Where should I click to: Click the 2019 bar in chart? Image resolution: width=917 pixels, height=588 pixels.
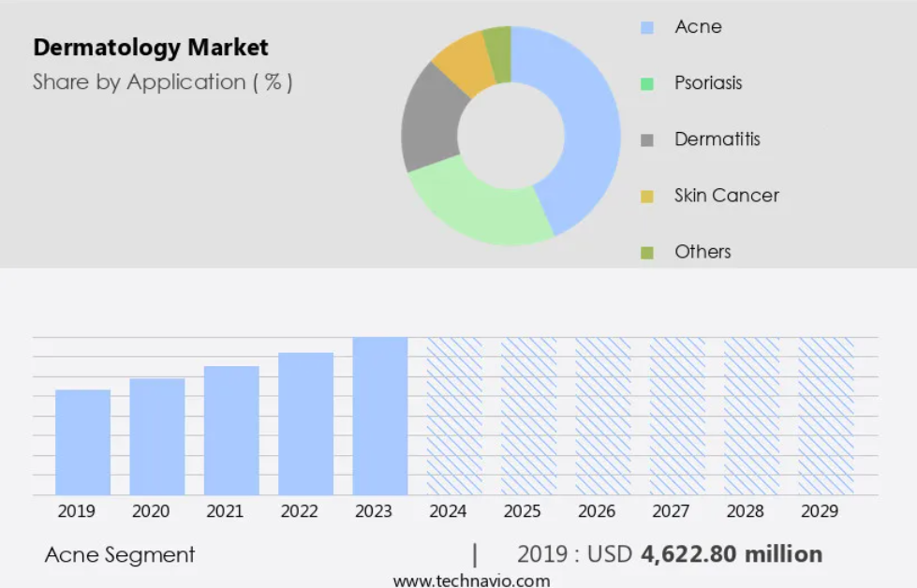pyautogui.click(x=82, y=442)
